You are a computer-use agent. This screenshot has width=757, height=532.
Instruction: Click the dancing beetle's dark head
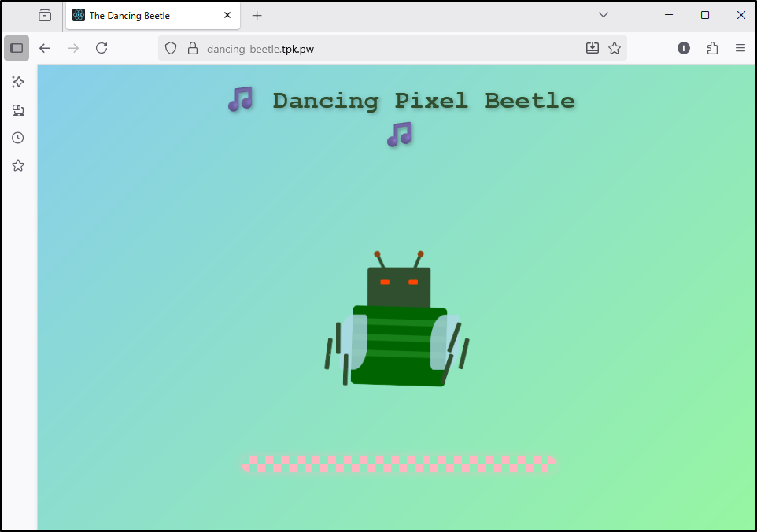pyautogui.click(x=399, y=287)
